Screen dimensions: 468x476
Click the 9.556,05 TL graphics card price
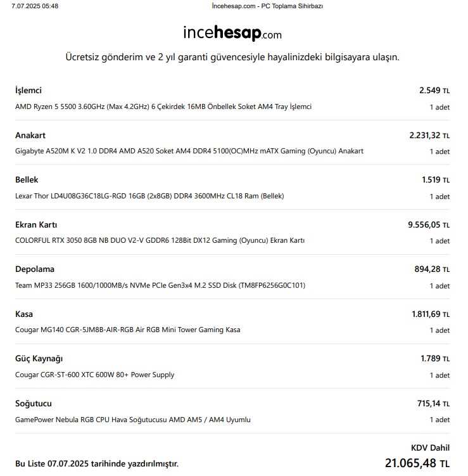429,225
